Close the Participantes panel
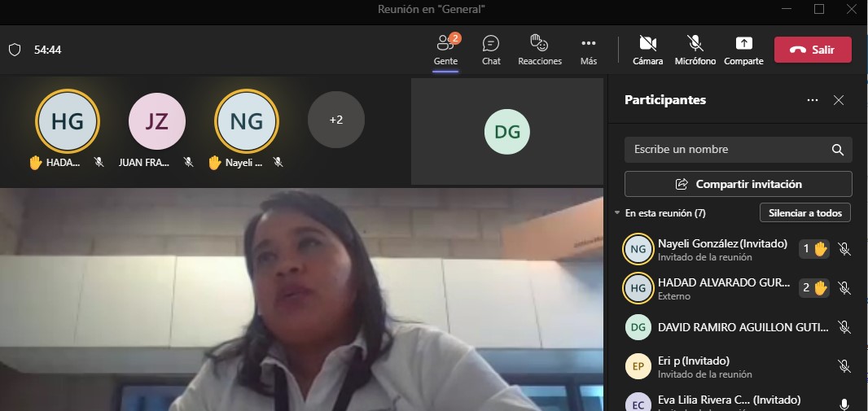The height and width of the screenshot is (411, 868). click(x=839, y=100)
